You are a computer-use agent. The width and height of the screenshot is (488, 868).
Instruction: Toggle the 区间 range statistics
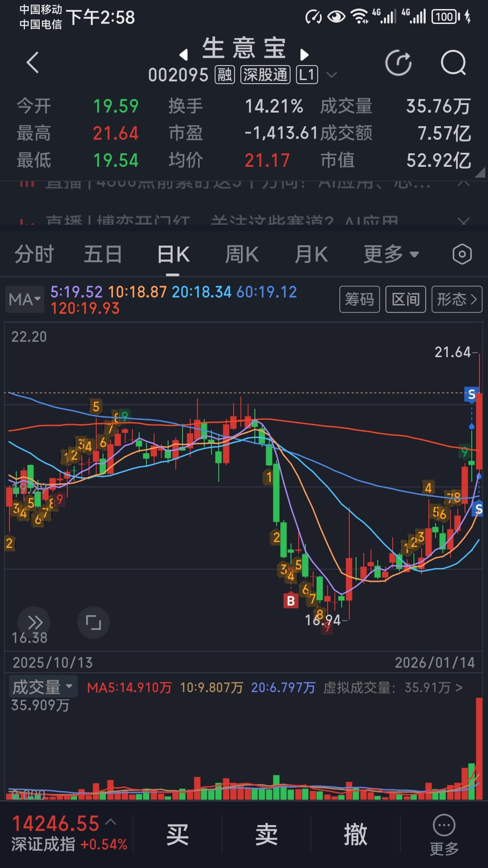click(x=405, y=299)
